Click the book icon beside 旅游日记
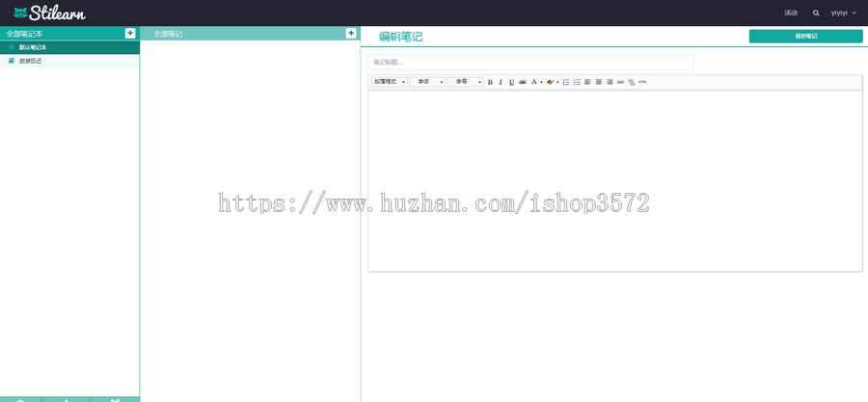This screenshot has height=402, width=868. [x=11, y=62]
